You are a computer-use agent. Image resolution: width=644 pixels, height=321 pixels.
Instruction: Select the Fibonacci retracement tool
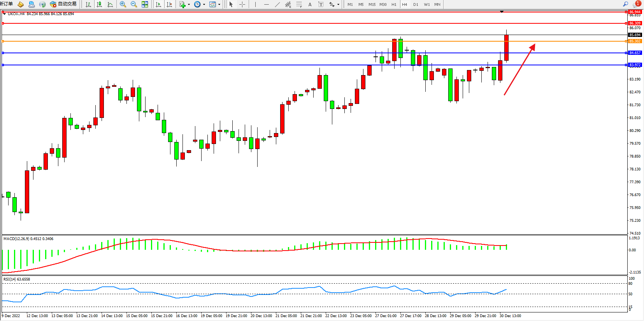pos(299,4)
